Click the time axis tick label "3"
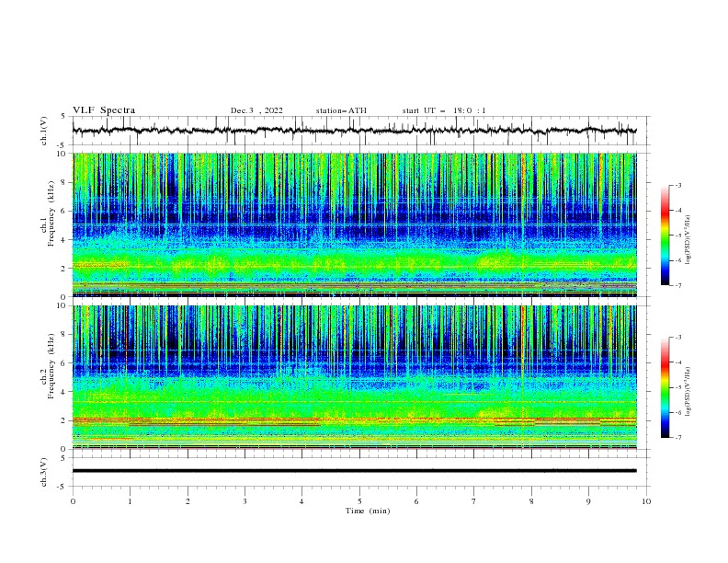The height and width of the screenshot is (563, 728). point(245,501)
